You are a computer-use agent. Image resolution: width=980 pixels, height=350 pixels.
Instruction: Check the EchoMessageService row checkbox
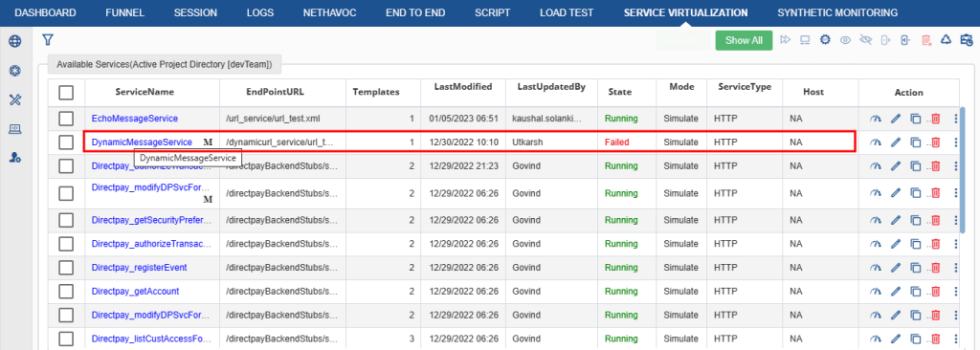coord(66,119)
